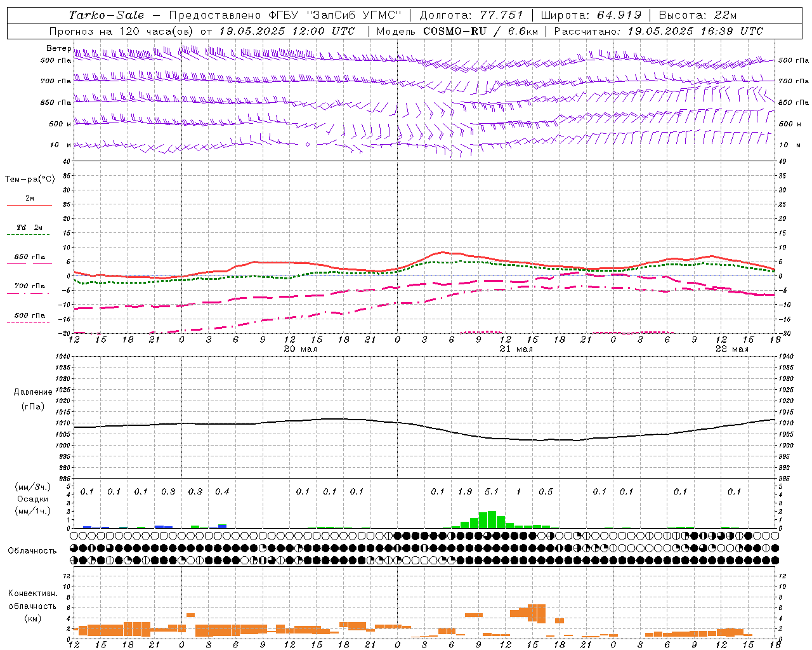This screenshot has height=650, width=812.
Task: Click the "21 мая" date label
Action: (516, 349)
